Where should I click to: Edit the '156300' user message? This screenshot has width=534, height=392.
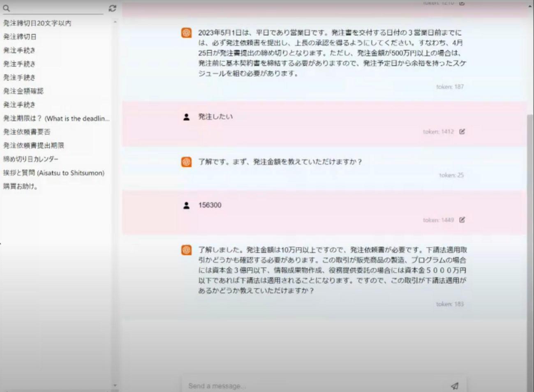tap(462, 220)
